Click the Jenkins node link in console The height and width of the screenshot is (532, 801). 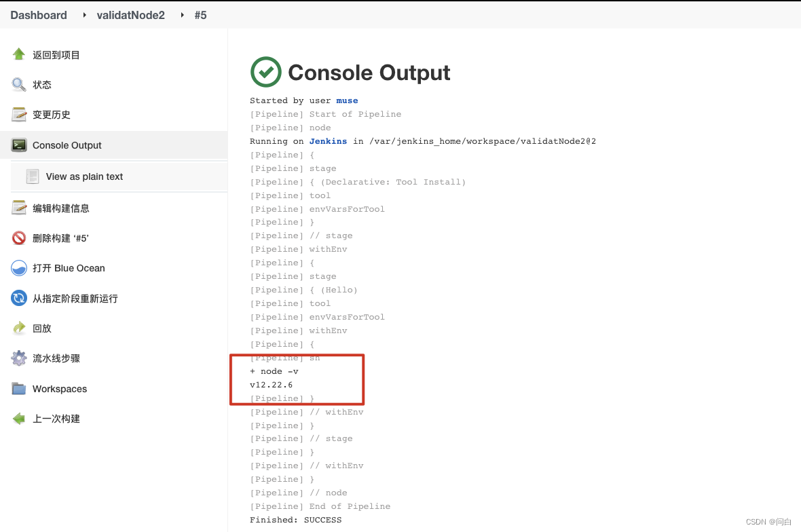click(x=328, y=141)
